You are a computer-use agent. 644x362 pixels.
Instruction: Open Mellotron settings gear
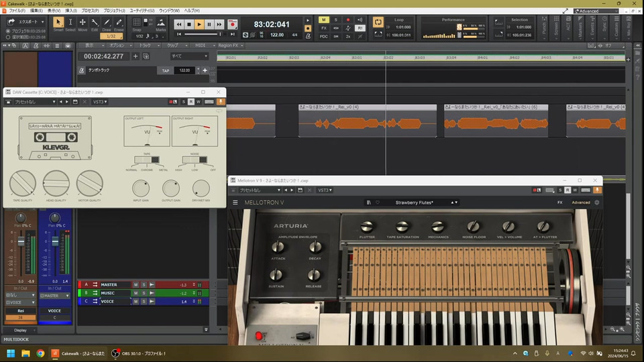(597, 202)
